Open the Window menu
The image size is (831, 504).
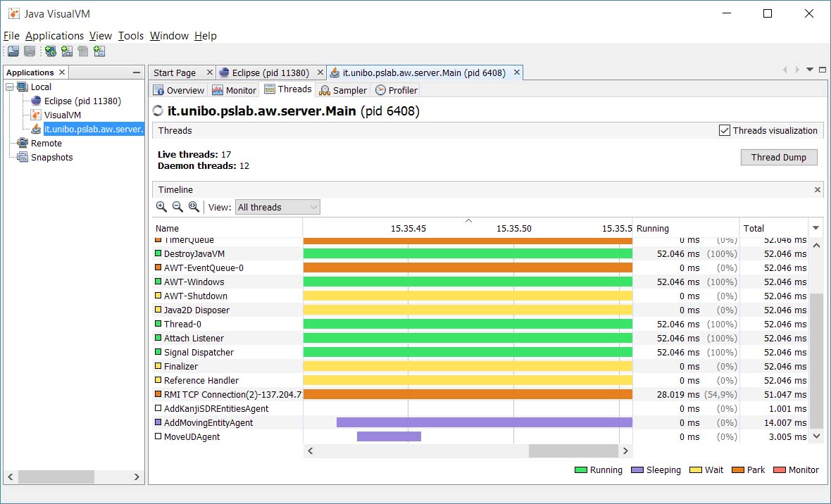point(169,36)
